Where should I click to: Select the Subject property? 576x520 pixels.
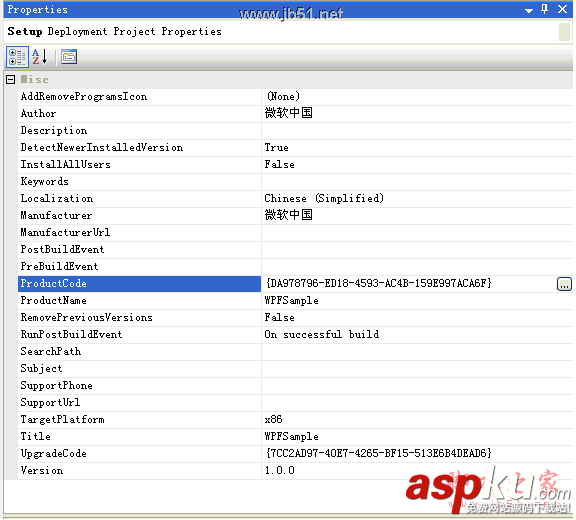140,369
